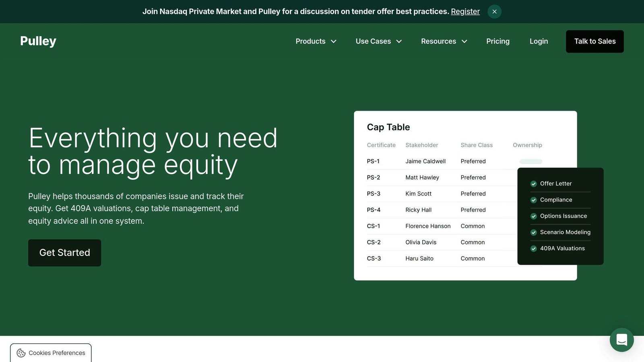Dismiss the announcement banner with X icon
The image size is (644, 362).
(494, 12)
